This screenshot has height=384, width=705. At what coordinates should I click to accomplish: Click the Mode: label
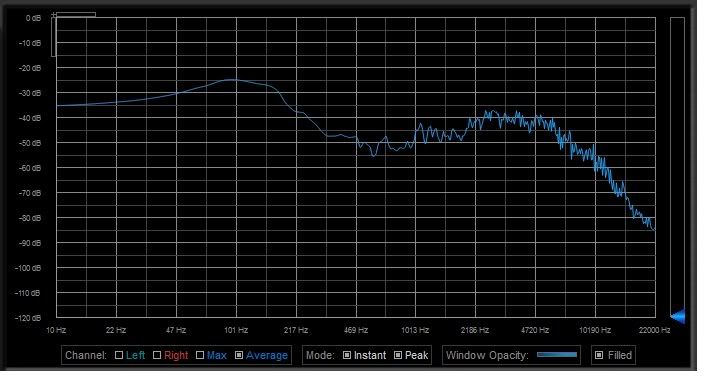click(x=320, y=355)
